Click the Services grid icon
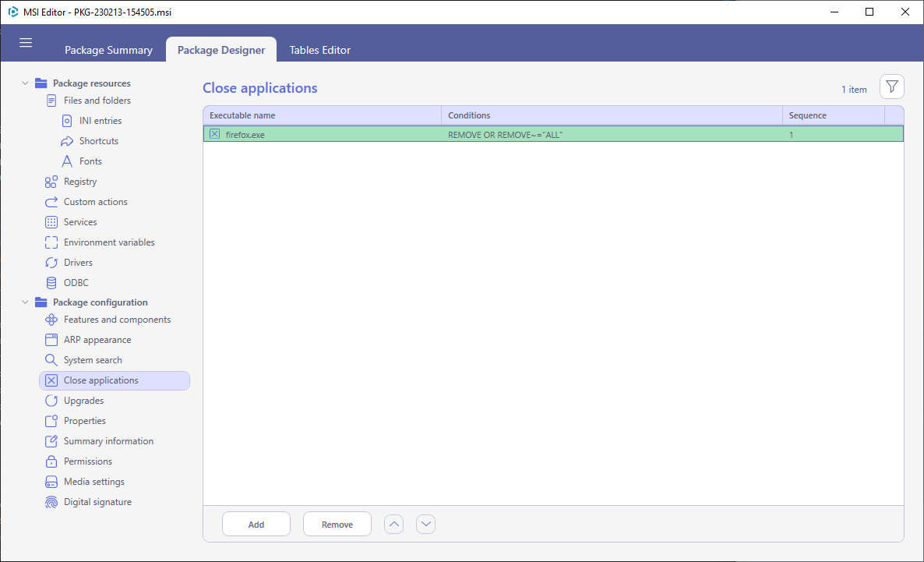The height and width of the screenshot is (562, 924). pyautogui.click(x=51, y=222)
